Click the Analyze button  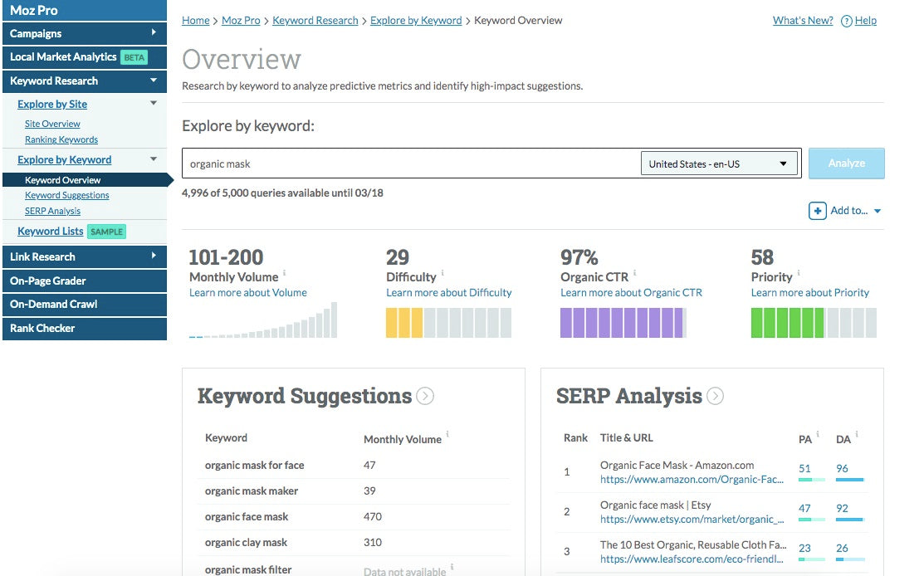[846, 164]
